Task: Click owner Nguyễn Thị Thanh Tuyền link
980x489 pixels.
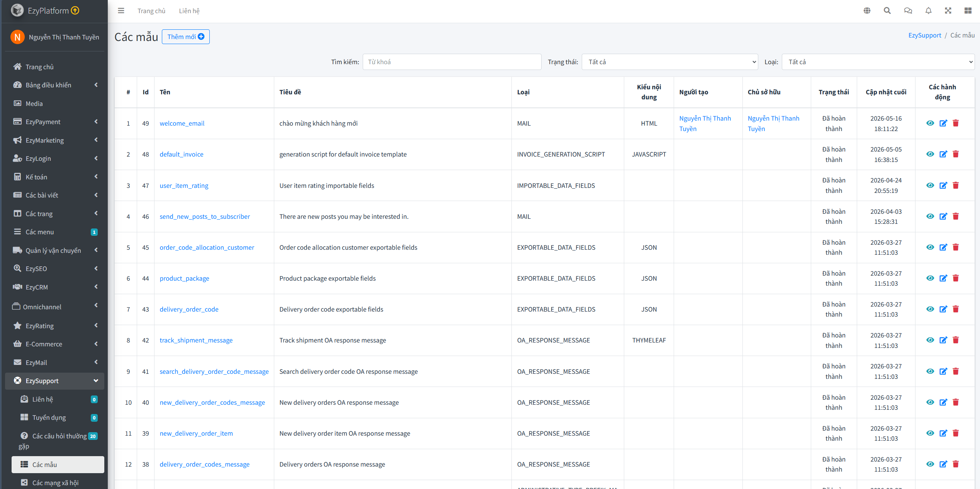Action: [x=774, y=123]
